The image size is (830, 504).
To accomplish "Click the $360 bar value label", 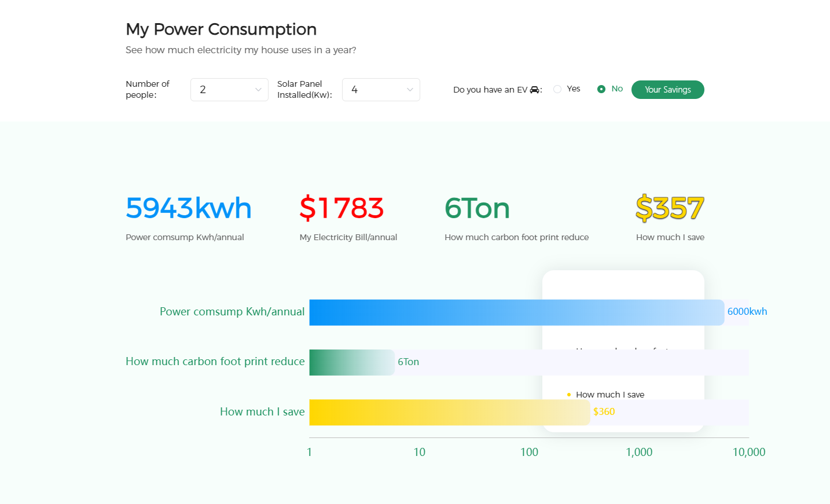I will coord(604,411).
